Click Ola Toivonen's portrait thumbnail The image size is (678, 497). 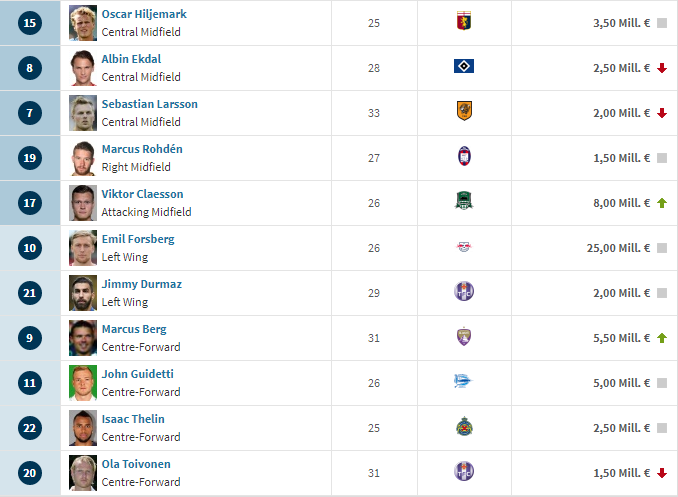(83, 473)
